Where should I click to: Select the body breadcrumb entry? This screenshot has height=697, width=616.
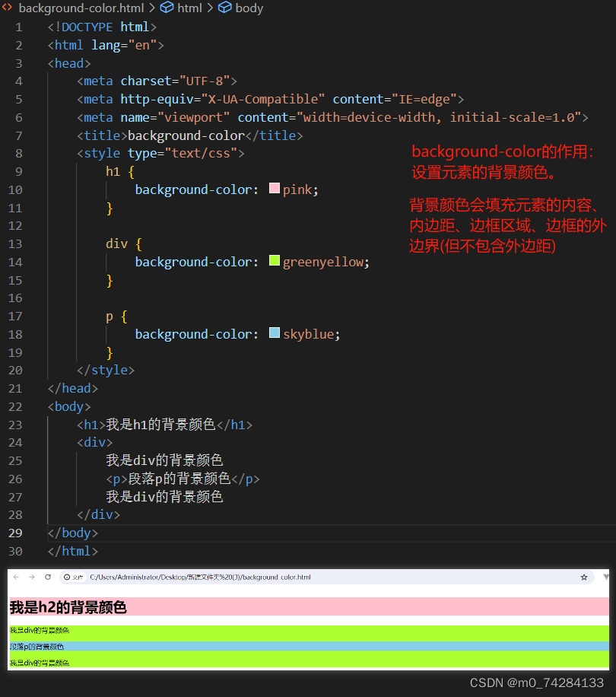pyautogui.click(x=249, y=8)
